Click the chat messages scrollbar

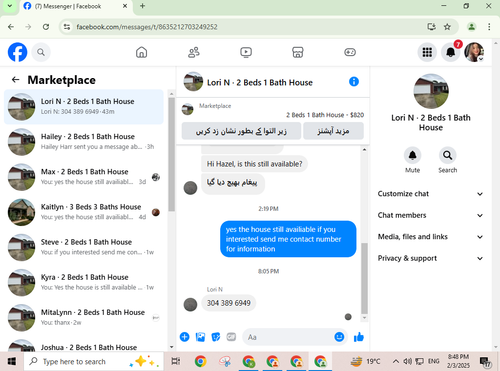coord(364,278)
